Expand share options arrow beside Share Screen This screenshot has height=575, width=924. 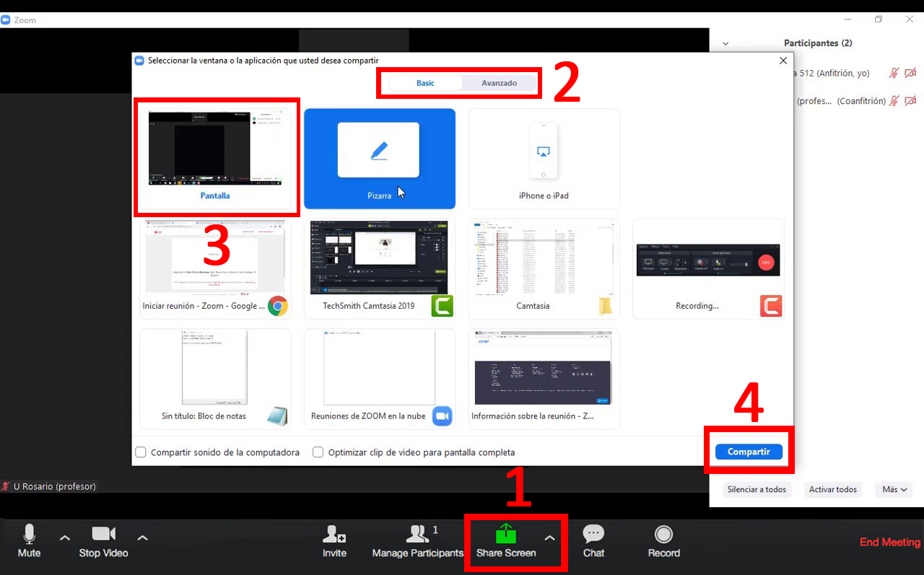tap(550, 537)
